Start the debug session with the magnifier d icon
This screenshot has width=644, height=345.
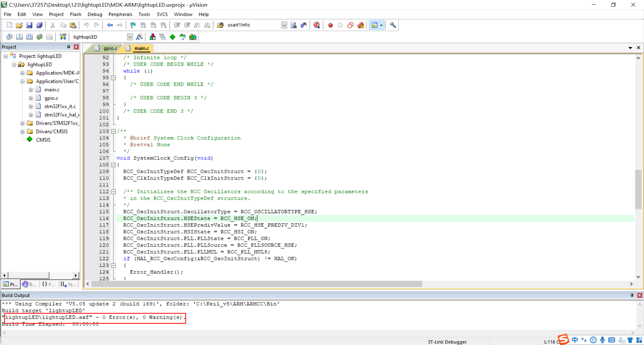pyautogui.click(x=317, y=25)
